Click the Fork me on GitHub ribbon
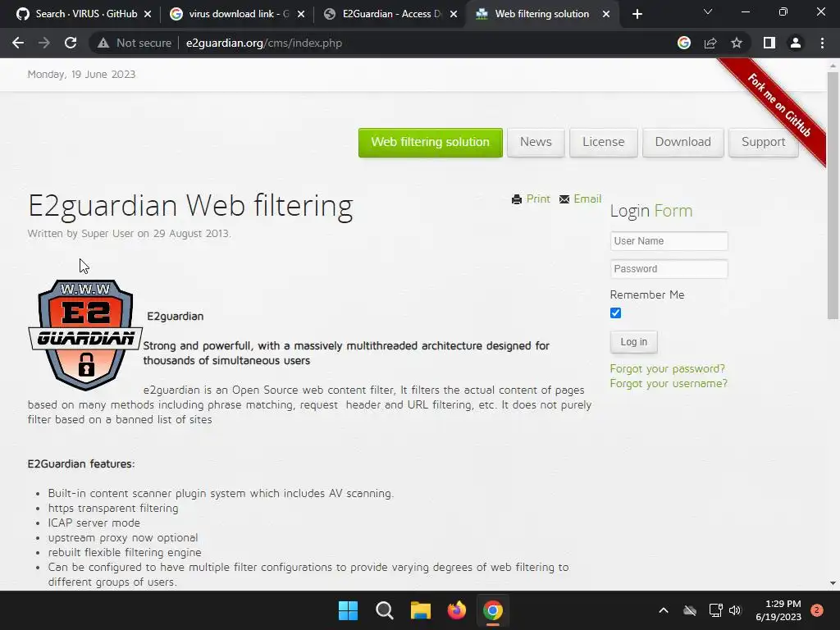Image resolution: width=840 pixels, height=630 pixels. 779,106
